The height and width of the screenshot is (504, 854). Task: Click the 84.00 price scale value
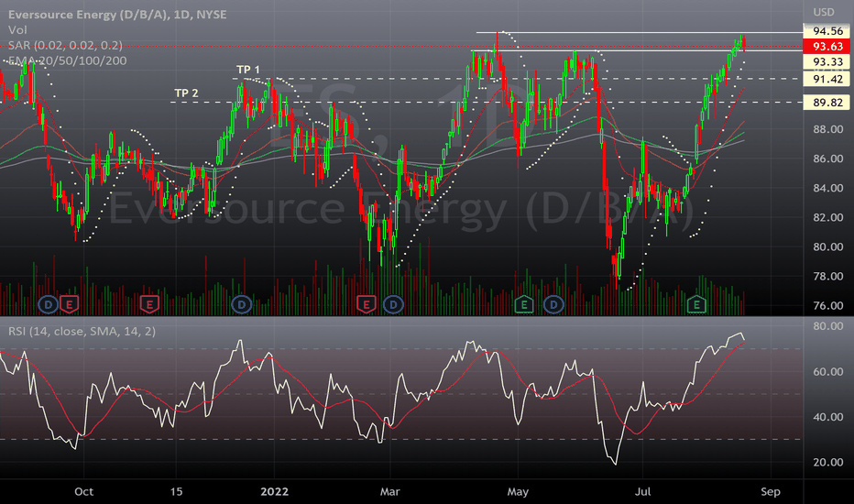click(827, 188)
